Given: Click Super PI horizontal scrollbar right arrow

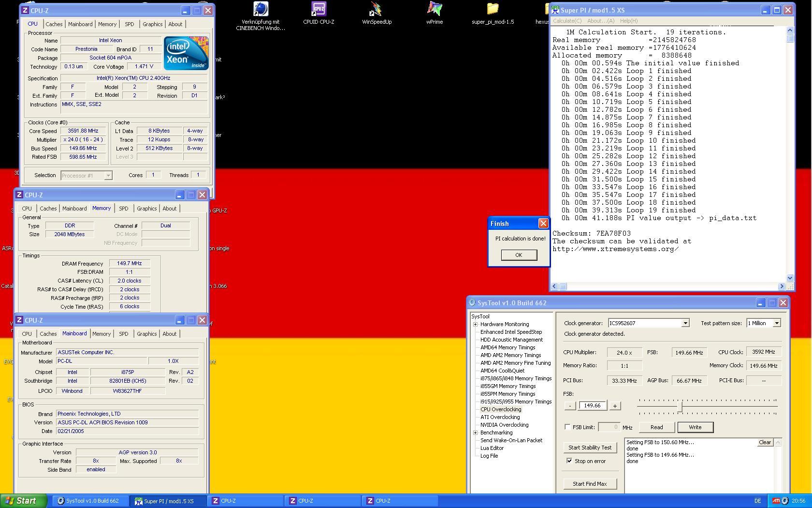Looking at the screenshot, I should [x=781, y=286].
